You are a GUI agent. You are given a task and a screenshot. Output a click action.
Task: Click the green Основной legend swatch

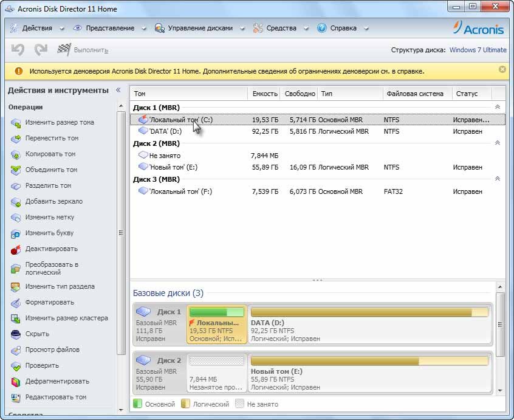(x=137, y=404)
